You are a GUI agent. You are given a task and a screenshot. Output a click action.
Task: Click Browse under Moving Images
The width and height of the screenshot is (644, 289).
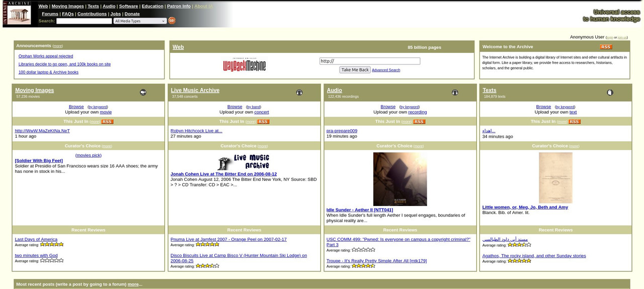(x=76, y=107)
